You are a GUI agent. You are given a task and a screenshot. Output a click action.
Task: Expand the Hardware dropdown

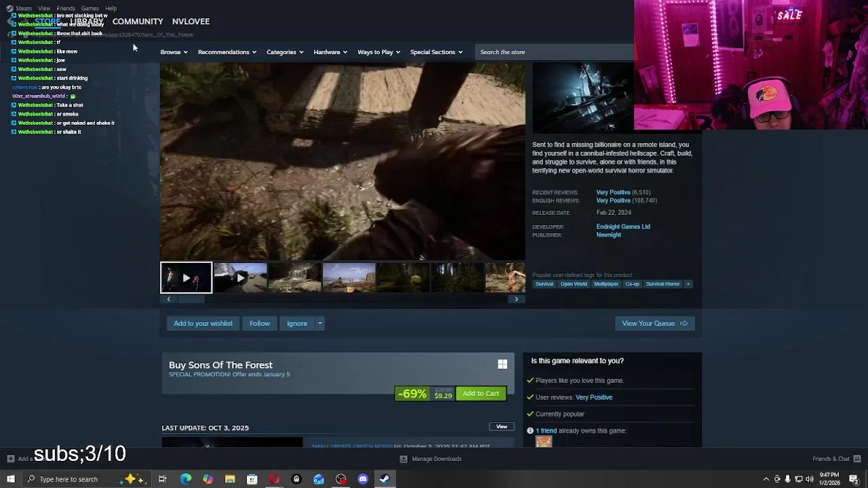330,52
